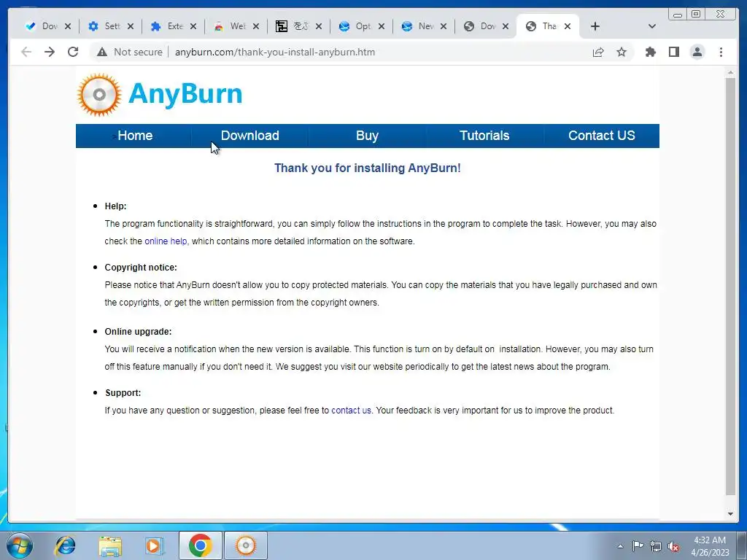Open the Chrome profile avatar
Image resolution: width=747 pixels, height=560 pixels.
pos(697,52)
